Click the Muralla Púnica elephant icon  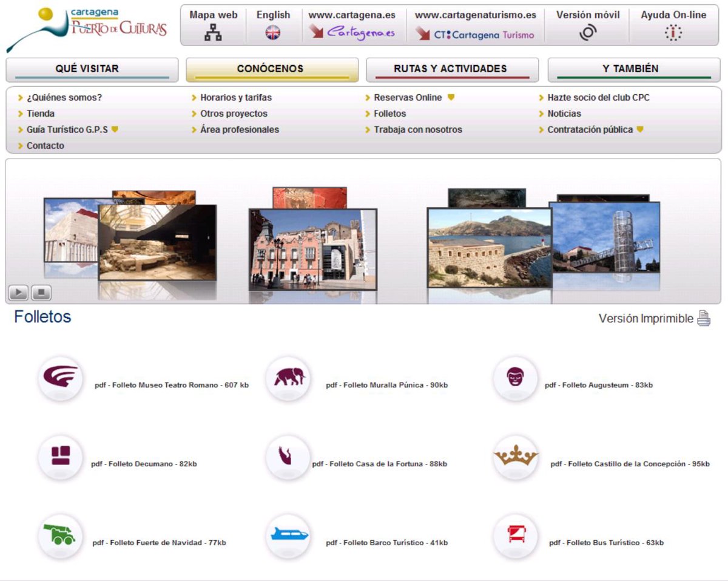click(289, 378)
